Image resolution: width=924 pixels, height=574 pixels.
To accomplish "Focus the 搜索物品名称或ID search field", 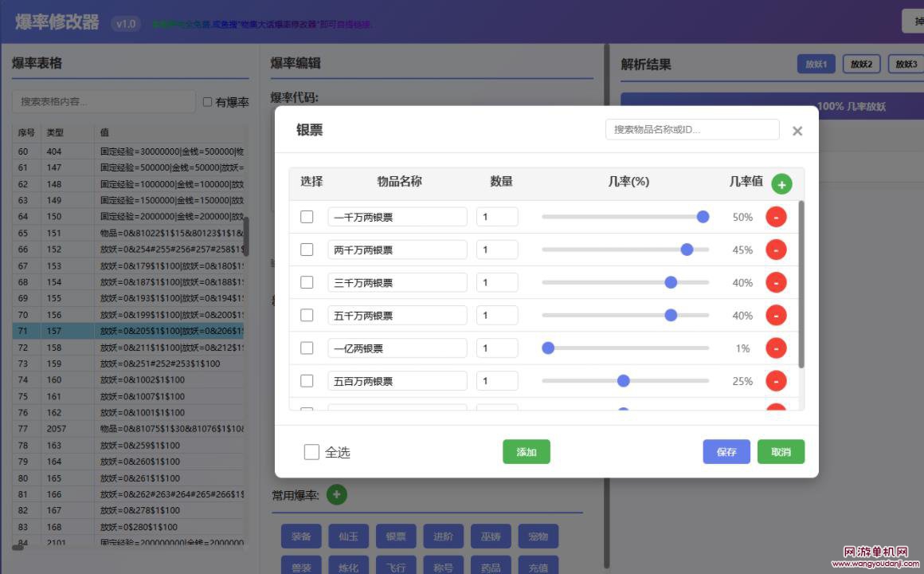I will click(692, 130).
